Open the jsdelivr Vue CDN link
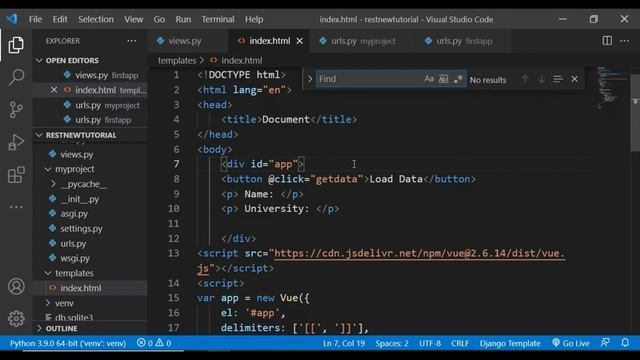 tap(419, 253)
